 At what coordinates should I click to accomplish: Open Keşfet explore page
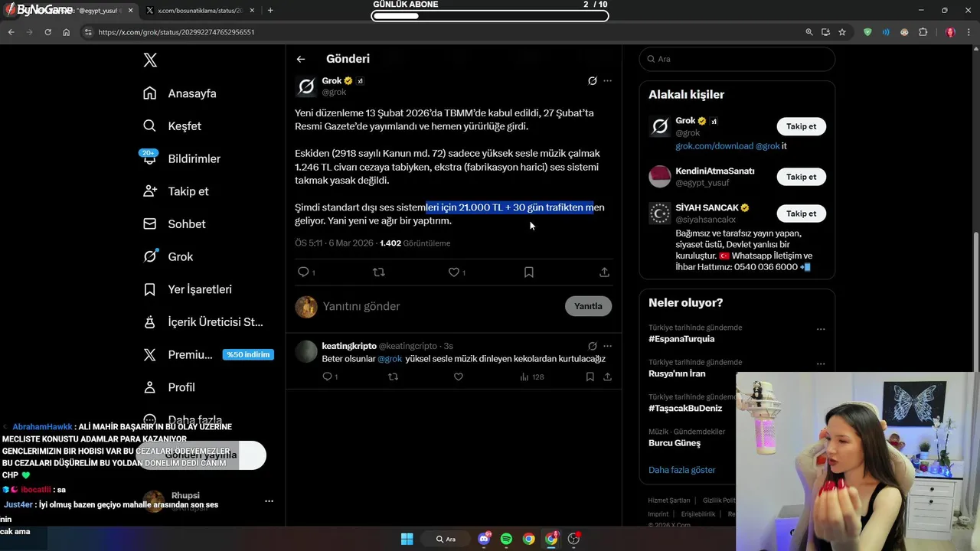(x=172, y=126)
